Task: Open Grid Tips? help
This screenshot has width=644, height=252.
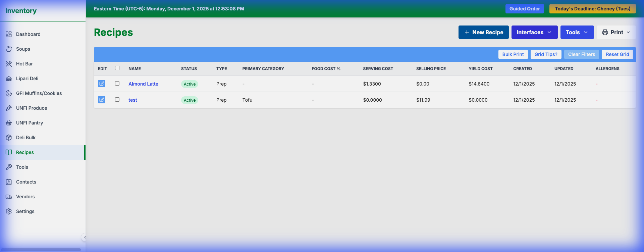Action: (546, 54)
